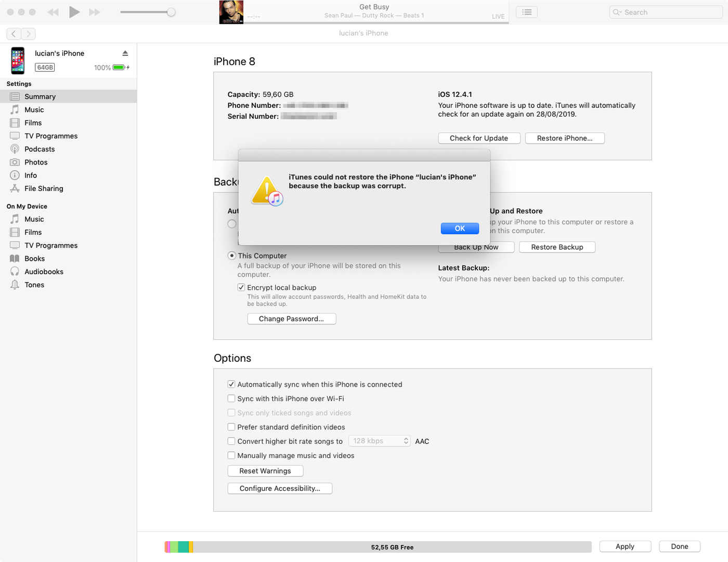The image size is (728, 562).
Task: Click the back navigation arrow
Action: coord(14,34)
